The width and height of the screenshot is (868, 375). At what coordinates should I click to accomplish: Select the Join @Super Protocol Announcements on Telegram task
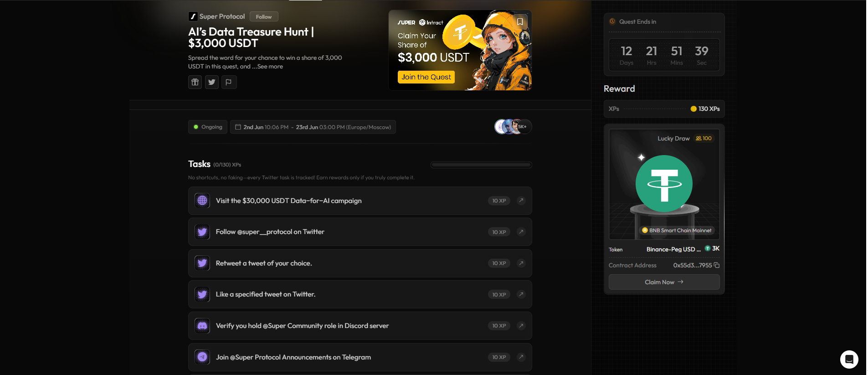pyautogui.click(x=360, y=357)
